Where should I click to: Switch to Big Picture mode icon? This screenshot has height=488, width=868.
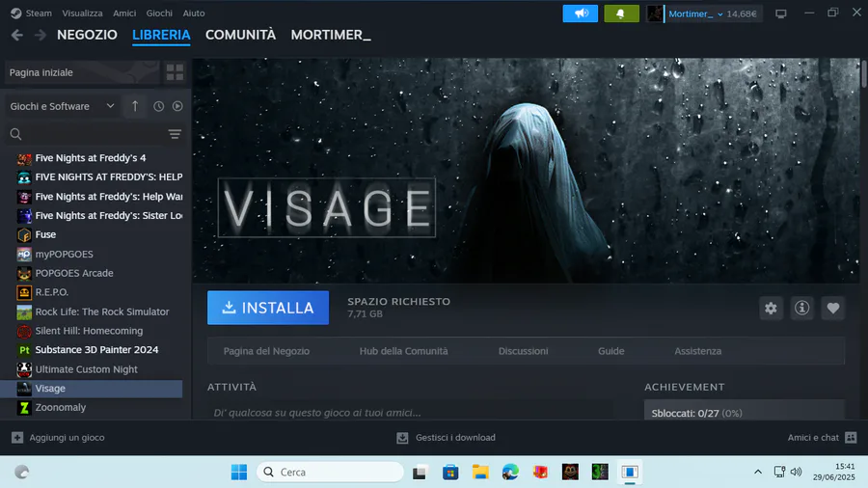point(780,14)
